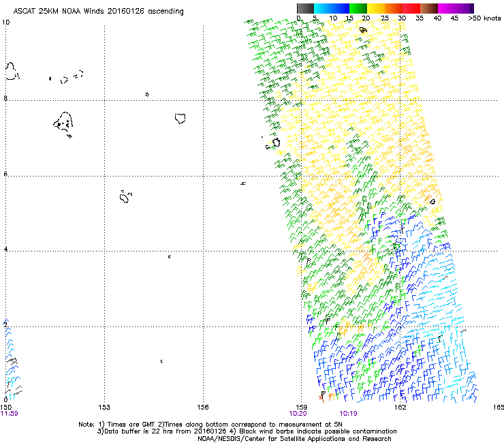Click the longitude label '159'

[301, 408]
